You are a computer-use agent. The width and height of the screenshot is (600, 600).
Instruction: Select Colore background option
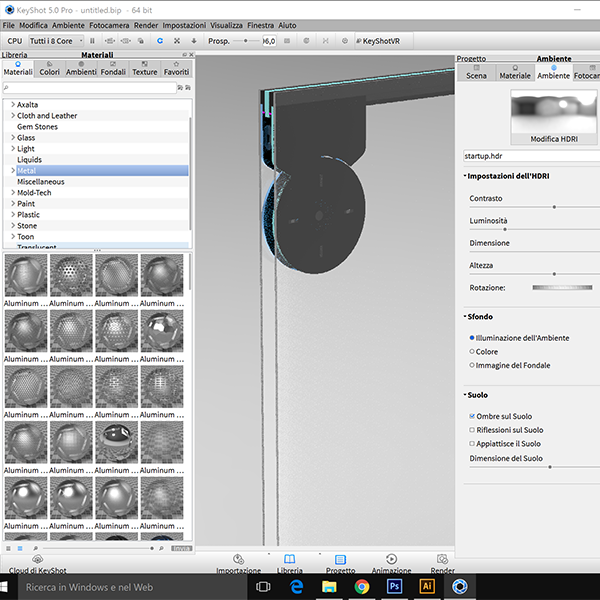point(472,351)
